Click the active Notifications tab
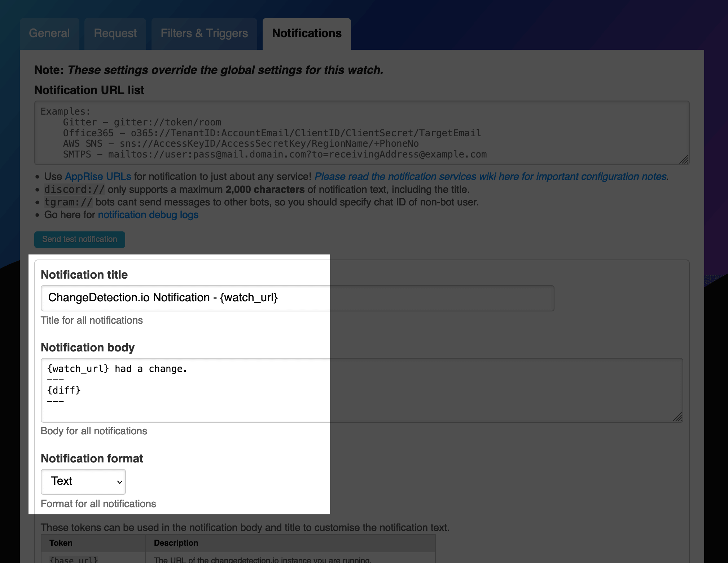This screenshot has height=563, width=728. point(307,34)
